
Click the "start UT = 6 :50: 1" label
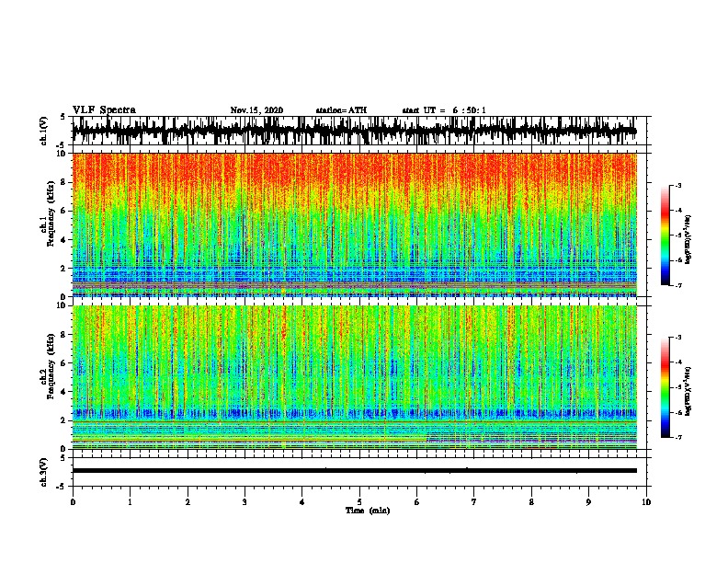click(x=444, y=110)
